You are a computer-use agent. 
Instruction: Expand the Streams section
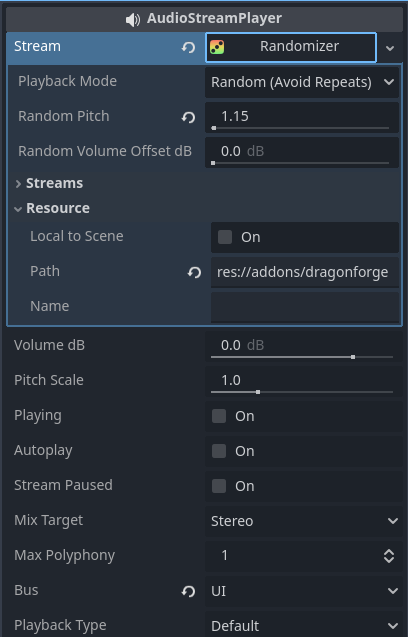point(54,183)
